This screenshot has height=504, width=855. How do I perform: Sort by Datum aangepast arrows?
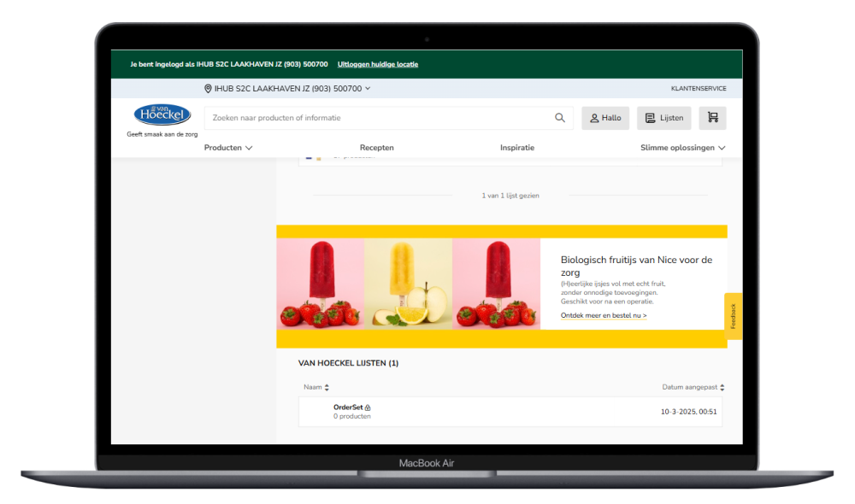pyautogui.click(x=722, y=388)
